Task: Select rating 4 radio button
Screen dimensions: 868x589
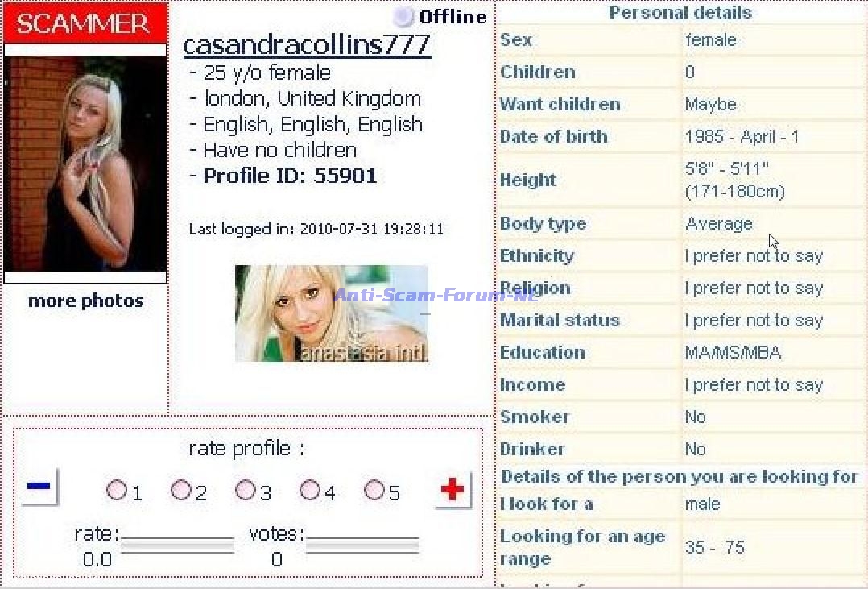Action: pyautogui.click(x=309, y=490)
